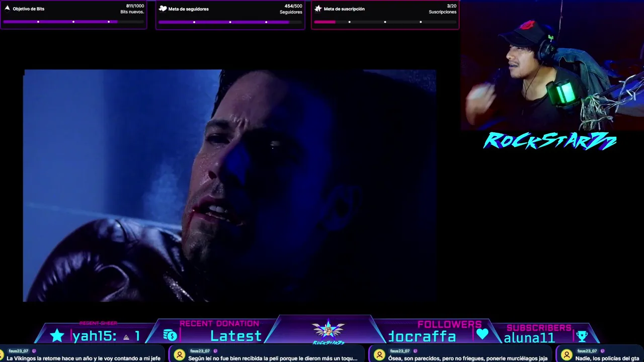Click the '811/1000' bits counter
The height and width of the screenshot is (362, 644).
click(x=135, y=6)
